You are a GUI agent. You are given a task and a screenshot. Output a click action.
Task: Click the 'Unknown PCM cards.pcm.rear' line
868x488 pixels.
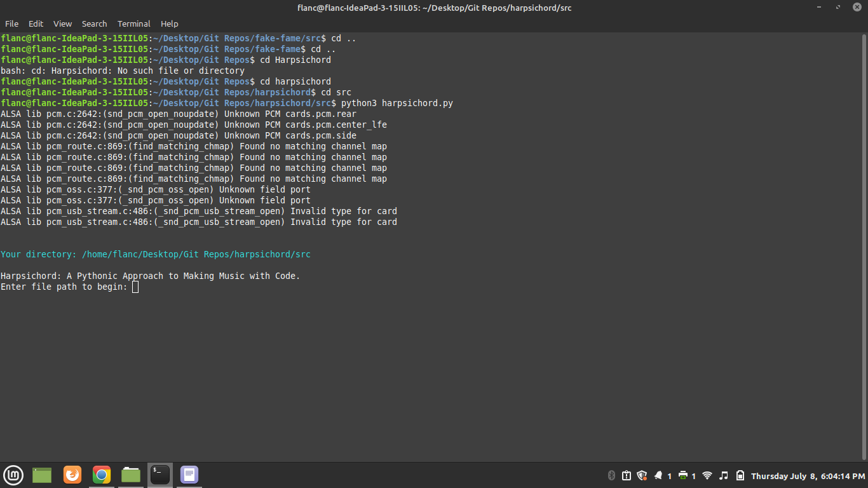179,114
